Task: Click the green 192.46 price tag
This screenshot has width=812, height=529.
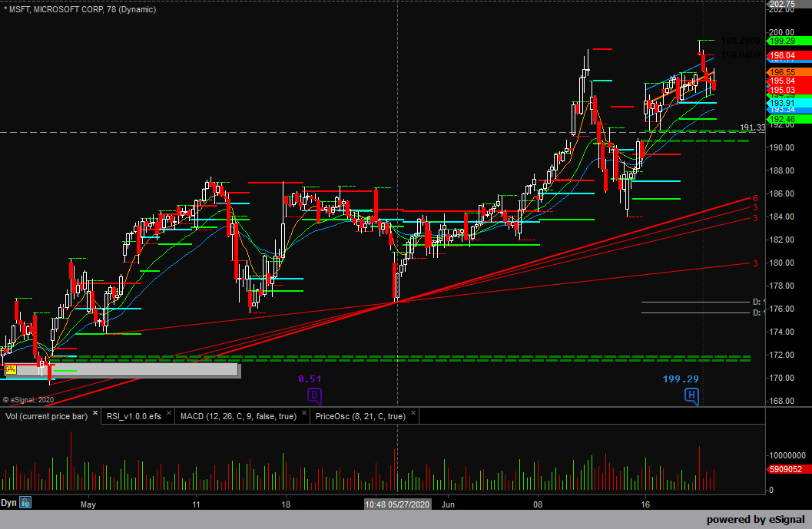Action: click(788, 119)
